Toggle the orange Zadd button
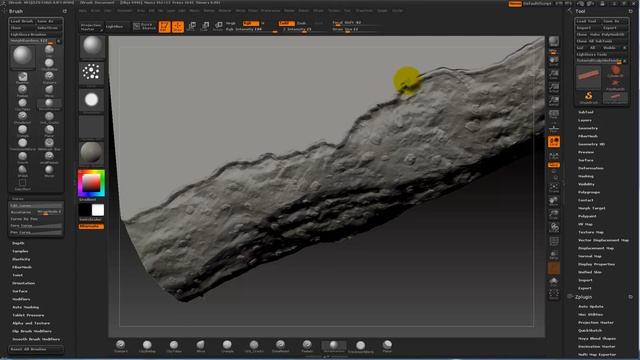640x360 pixels. (x=286, y=23)
